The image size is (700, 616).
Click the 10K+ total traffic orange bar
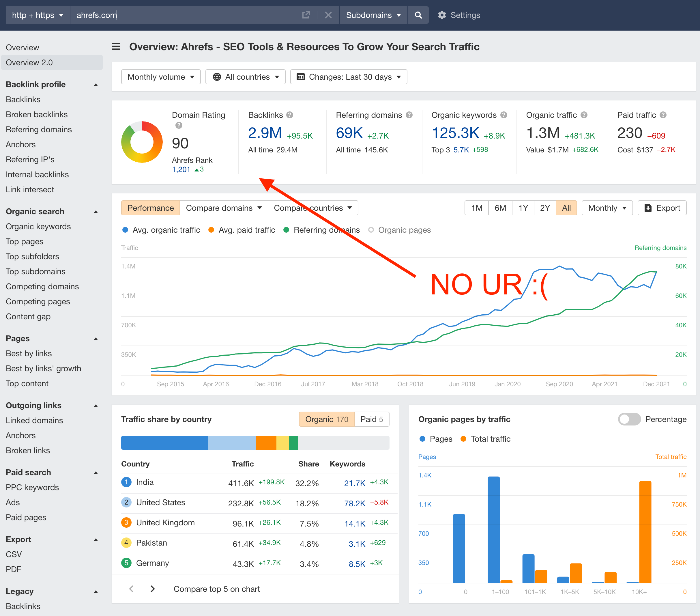point(645,532)
